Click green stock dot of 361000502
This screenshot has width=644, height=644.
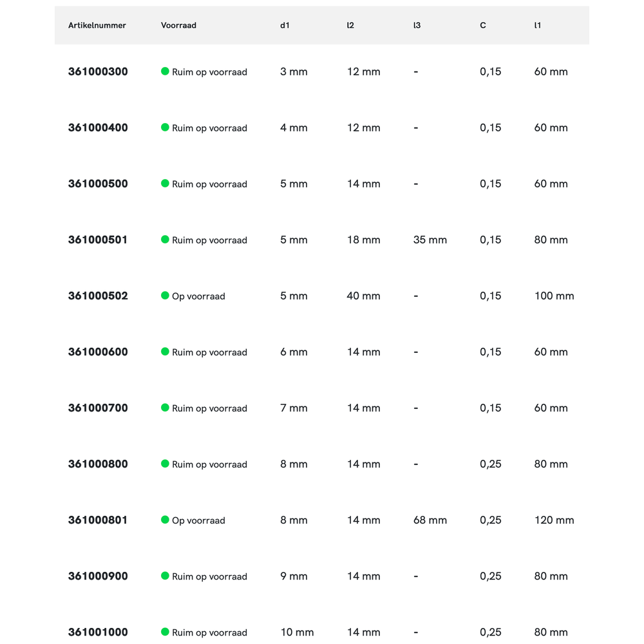pos(165,296)
